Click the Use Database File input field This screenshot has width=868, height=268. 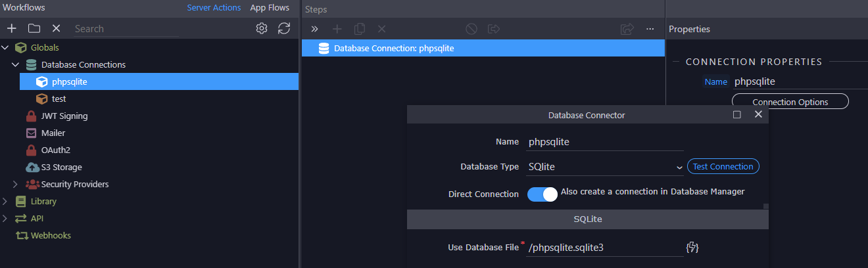point(605,248)
